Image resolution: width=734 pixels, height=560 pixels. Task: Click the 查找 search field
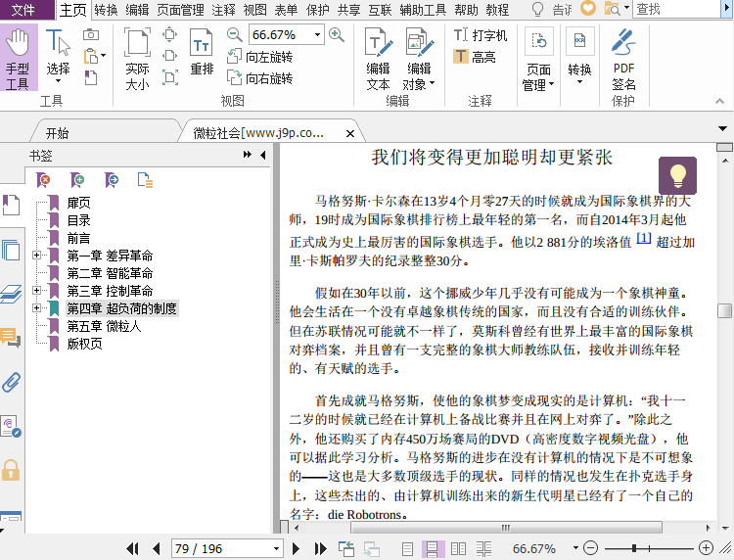tap(676, 9)
